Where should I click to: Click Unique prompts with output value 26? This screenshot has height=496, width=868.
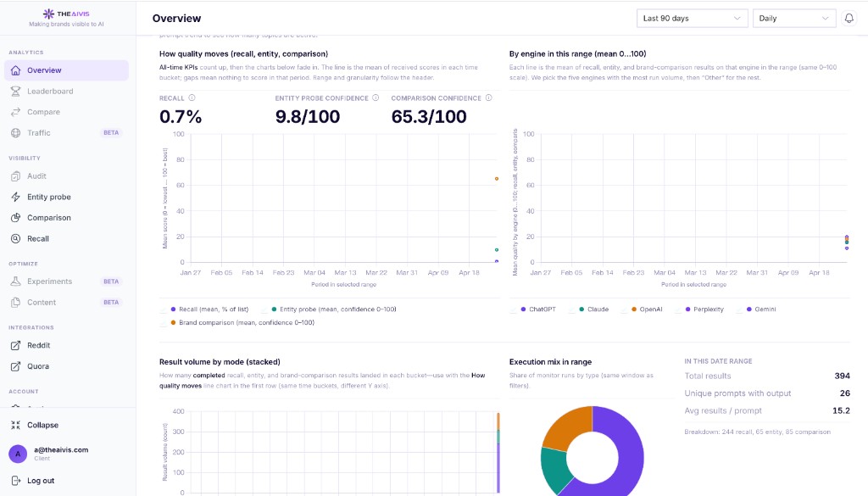845,393
